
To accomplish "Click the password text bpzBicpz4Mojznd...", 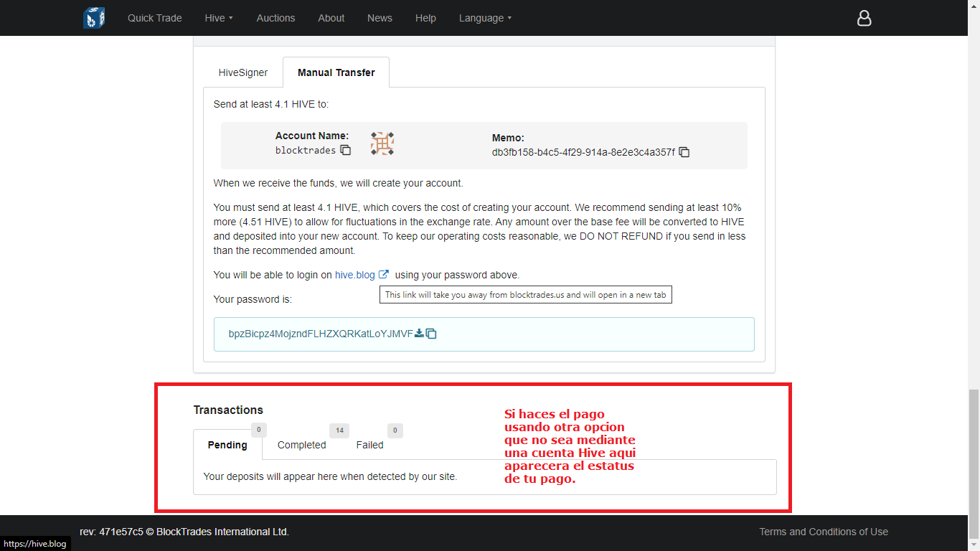I will click(321, 334).
